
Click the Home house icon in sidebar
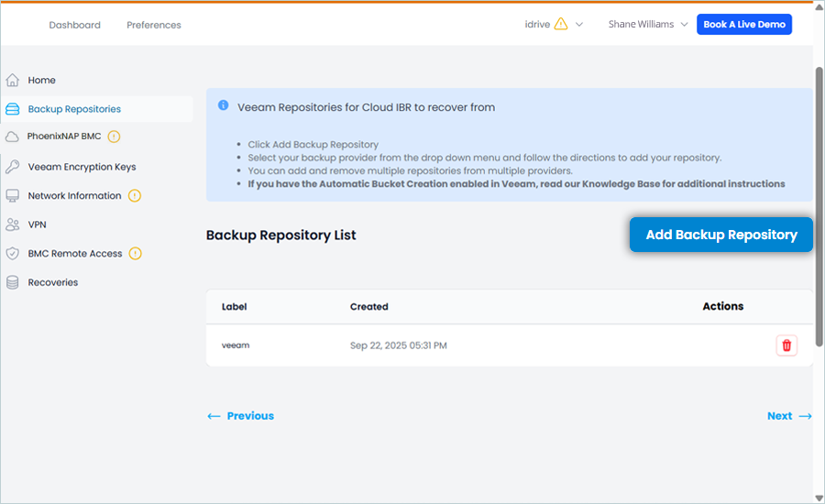pyautogui.click(x=13, y=80)
